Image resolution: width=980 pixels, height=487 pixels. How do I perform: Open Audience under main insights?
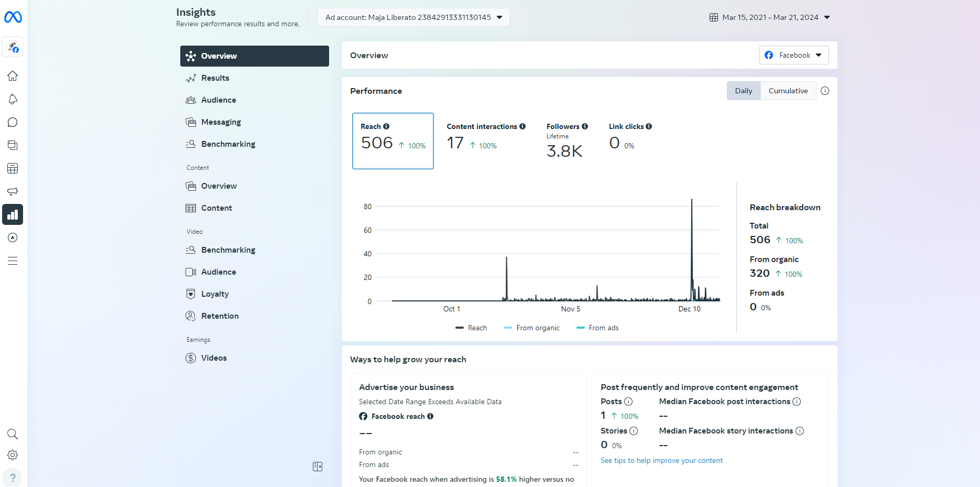255,100
